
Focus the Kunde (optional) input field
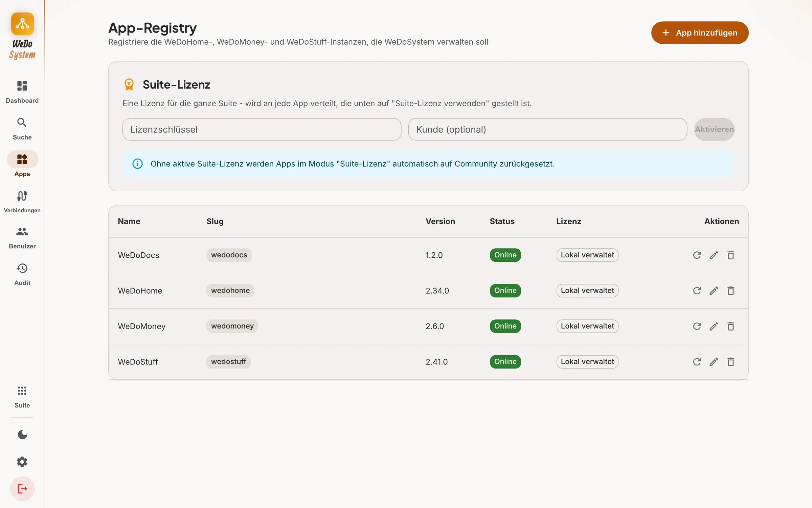pyautogui.click(x=547, y=129)
